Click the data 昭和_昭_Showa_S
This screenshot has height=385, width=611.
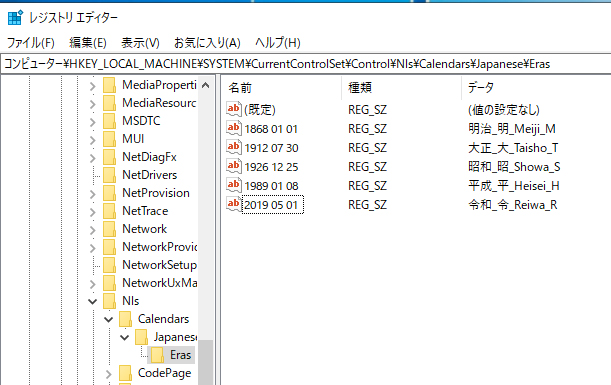[514, 167]
